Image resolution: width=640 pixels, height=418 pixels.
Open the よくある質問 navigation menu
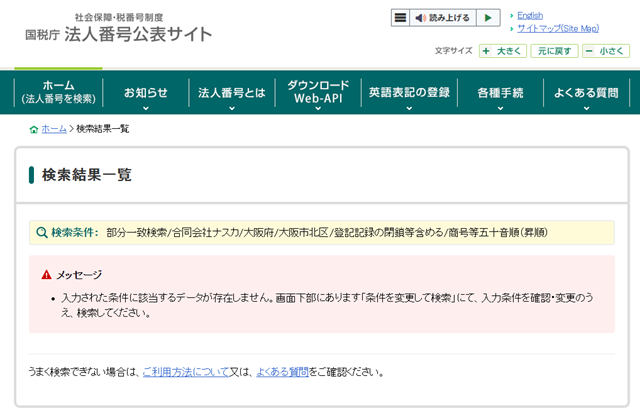586,93
